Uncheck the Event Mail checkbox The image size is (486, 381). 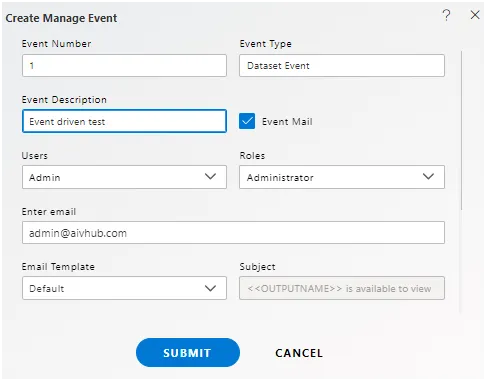tap(247, 121)
